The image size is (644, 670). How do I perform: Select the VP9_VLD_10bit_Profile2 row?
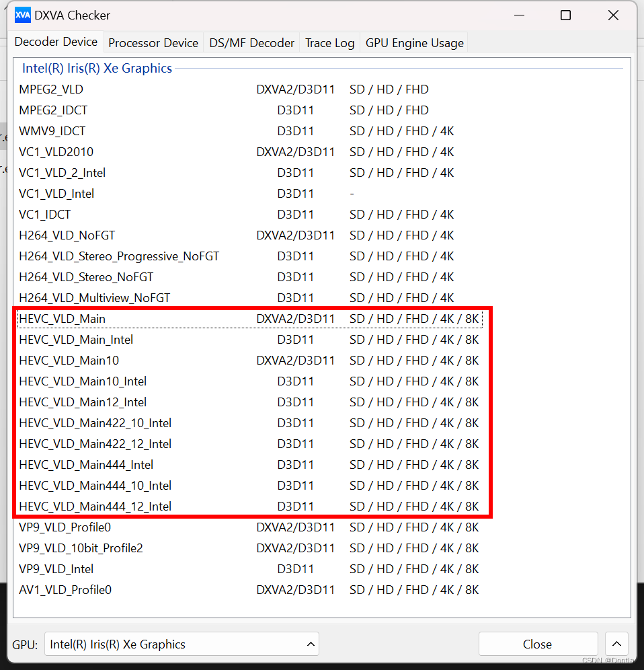[x=250, y=548]
